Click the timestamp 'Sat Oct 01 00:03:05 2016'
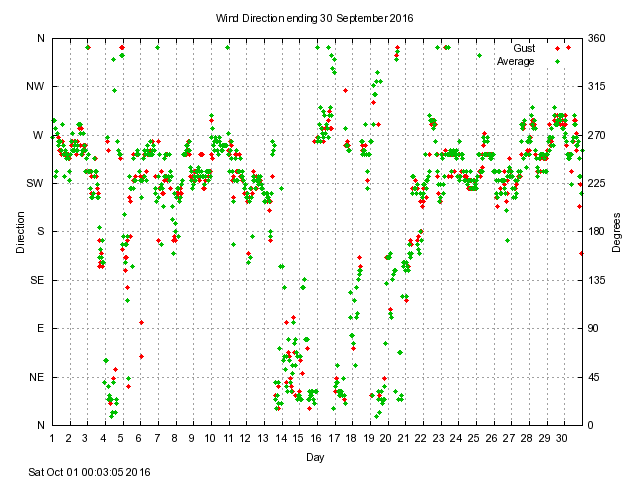Viewport: 640px width, 480px height. point(89,472)
